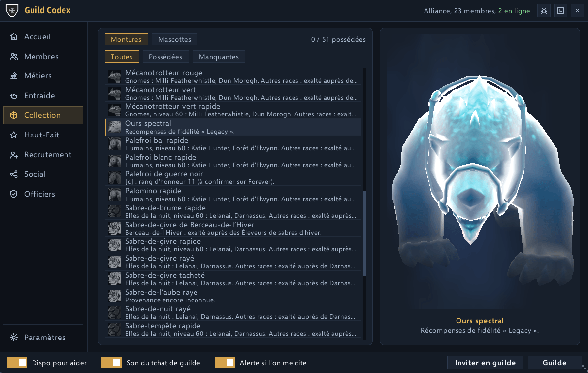This screenshot has height=373, width=588.
Task: Select the Mécanotrotteur vert row
Action: [x=233, y=94]
